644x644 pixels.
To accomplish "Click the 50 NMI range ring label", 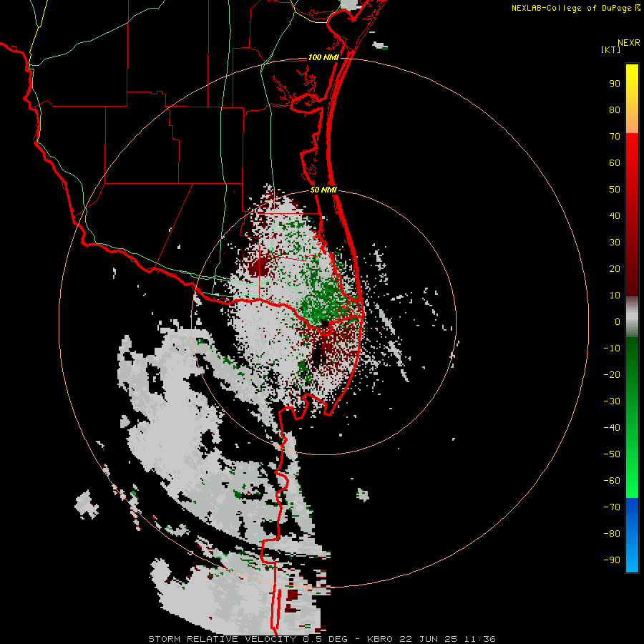I will (x=323, y=190).
